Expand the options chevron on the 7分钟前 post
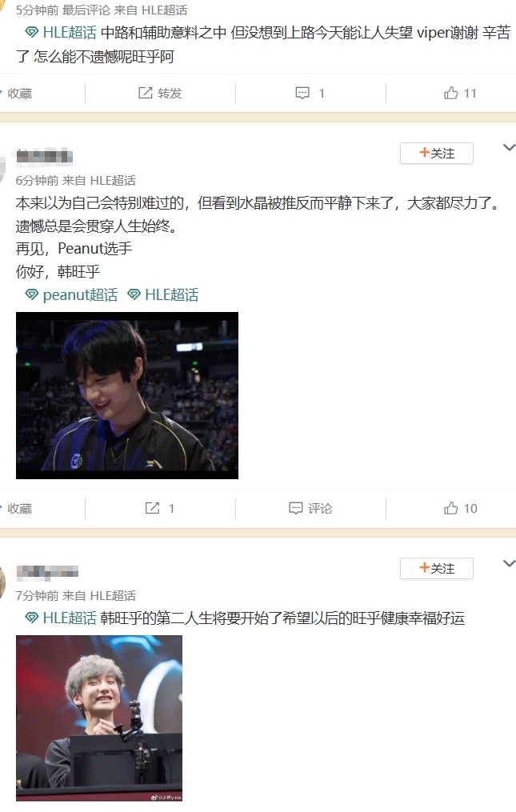The width and height of the screenshot is (516, 812). point(509,563)
